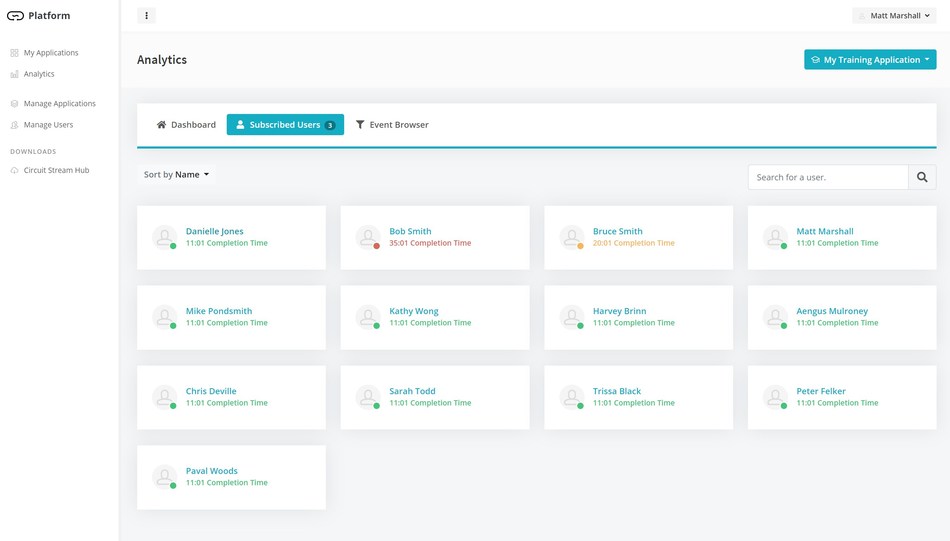Viewport: 950px width, 541px height.
Task: Switch to the Event Browser tab
Action: point(391,125)
